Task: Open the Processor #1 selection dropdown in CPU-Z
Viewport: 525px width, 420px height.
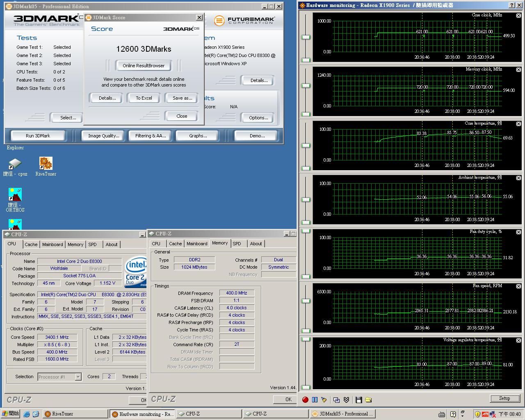Action: point(78,377)
